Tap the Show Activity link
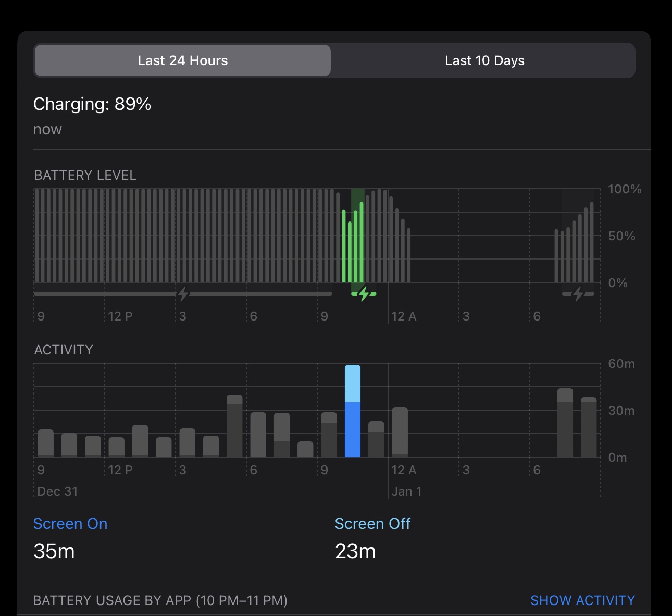 [582, 600]
